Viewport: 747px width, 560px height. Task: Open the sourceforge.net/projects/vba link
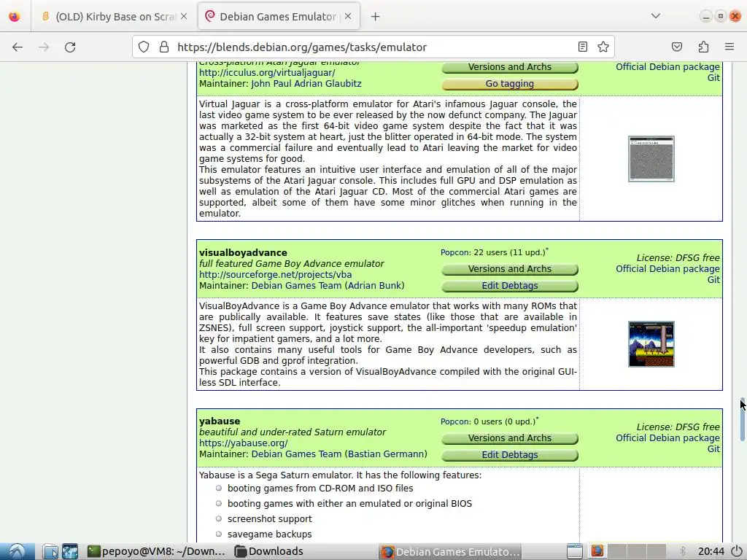click(275, 275)
